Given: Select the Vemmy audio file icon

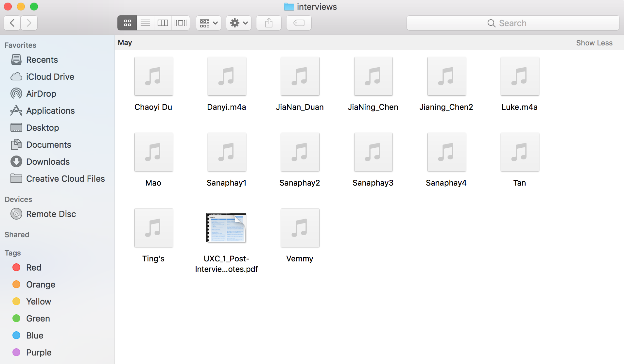Looking at the screenshot, I should pos(300,228).
